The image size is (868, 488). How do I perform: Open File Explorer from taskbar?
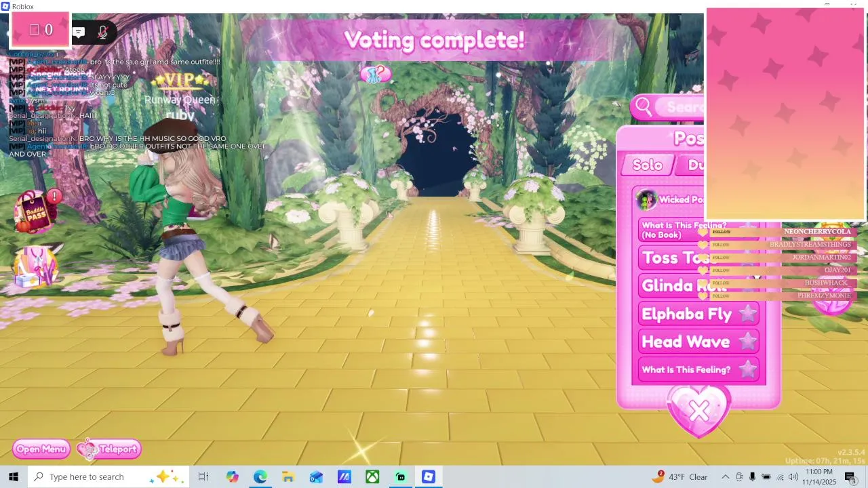[288, 476]
